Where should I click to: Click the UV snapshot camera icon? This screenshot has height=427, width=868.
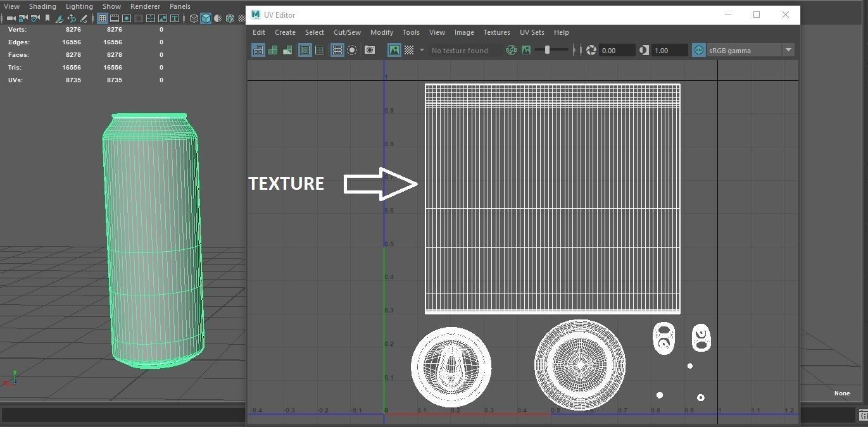370,50
